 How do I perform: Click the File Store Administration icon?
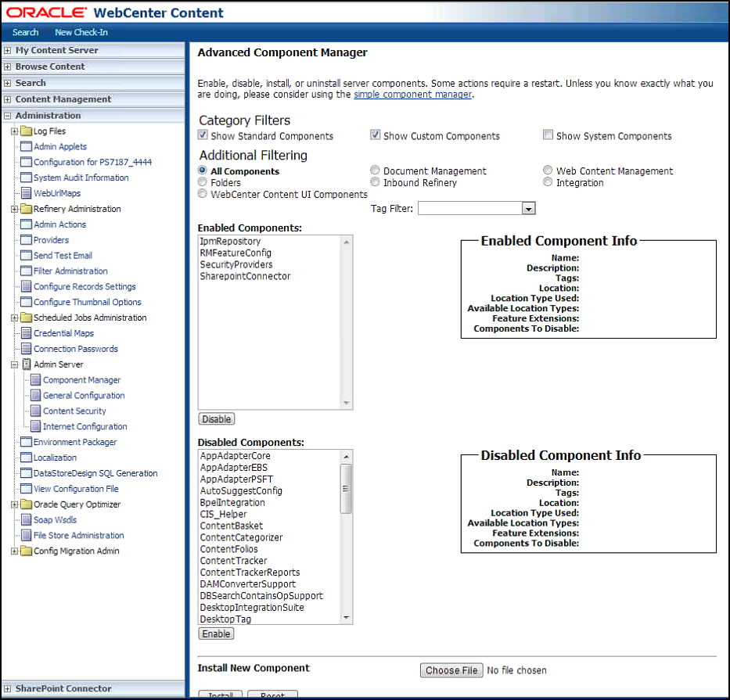27,536
